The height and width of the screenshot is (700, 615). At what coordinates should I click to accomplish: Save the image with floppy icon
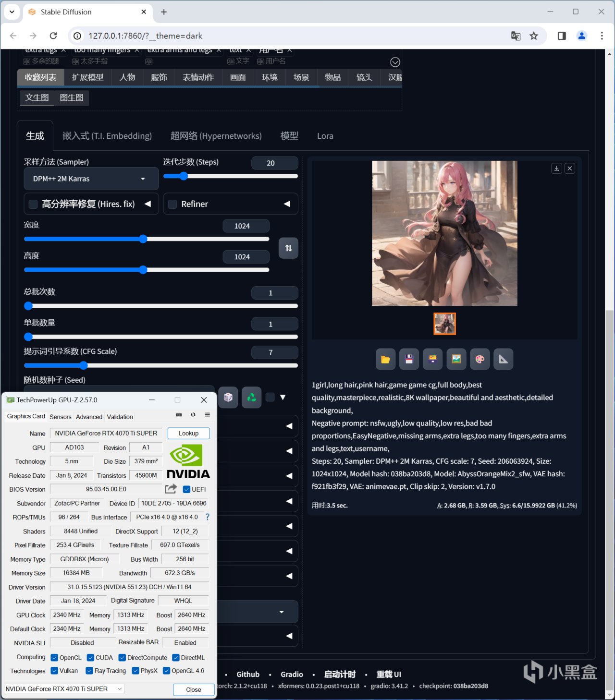pyautogui.click(x=409, y=359)
